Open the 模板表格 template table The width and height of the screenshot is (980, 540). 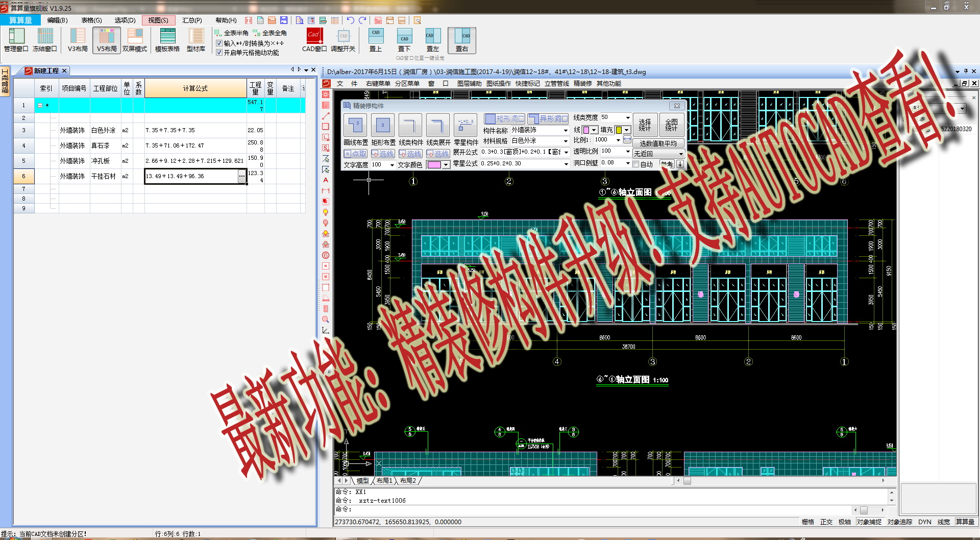click(167, 40)
